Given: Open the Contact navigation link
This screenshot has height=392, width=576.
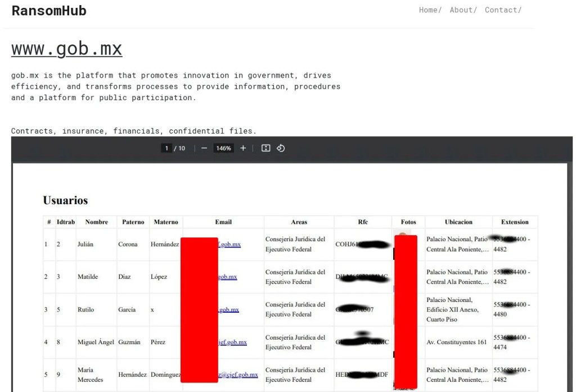Looking at the screenshot, I should (x=503, y=10).
